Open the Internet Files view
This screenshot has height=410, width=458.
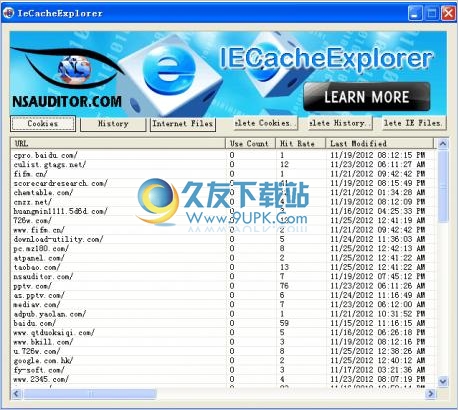(x=183, y=124)
